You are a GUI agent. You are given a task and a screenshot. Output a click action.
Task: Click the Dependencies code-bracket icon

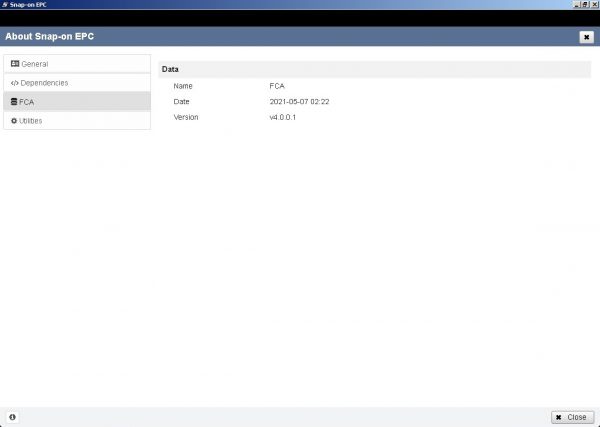point(15,83)
